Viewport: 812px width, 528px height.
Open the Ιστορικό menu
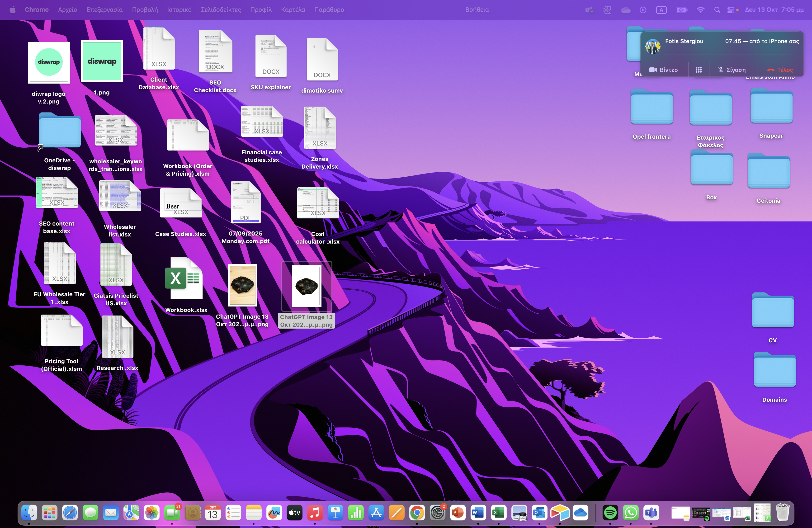(179, 10)
